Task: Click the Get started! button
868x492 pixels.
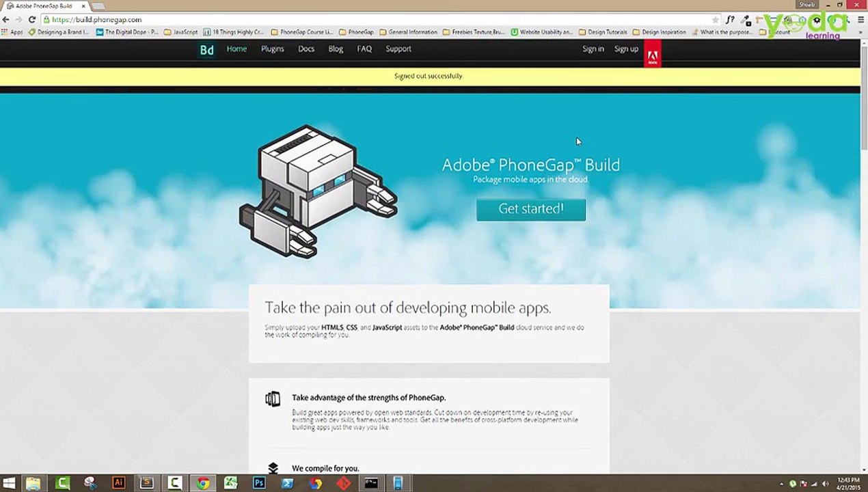Action: [x=531, y=209]
